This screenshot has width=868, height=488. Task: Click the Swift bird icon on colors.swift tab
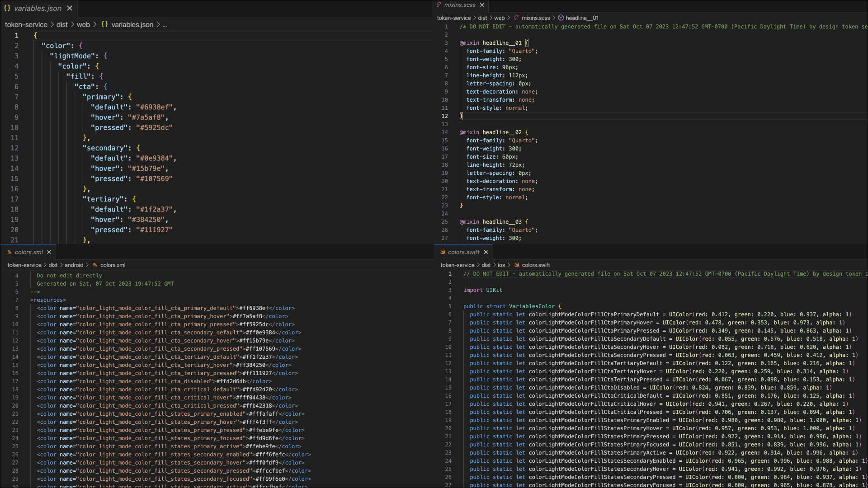(x=443, y=252)
